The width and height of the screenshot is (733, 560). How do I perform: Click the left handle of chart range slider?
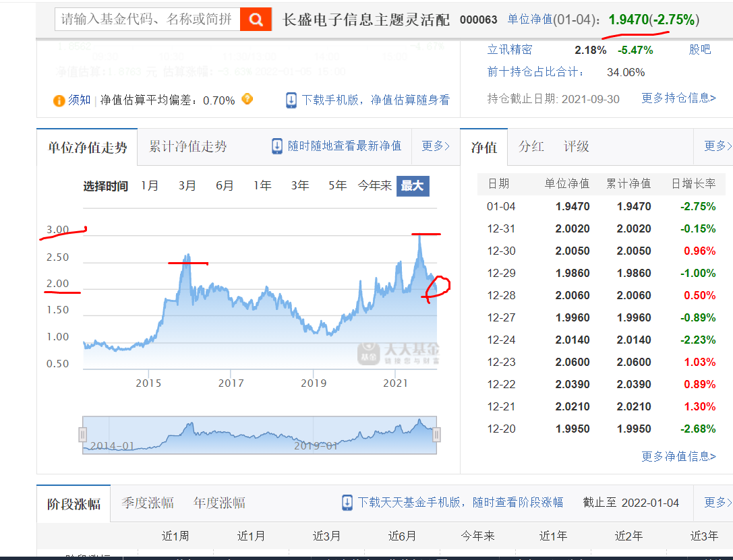(x=82, y=435)
